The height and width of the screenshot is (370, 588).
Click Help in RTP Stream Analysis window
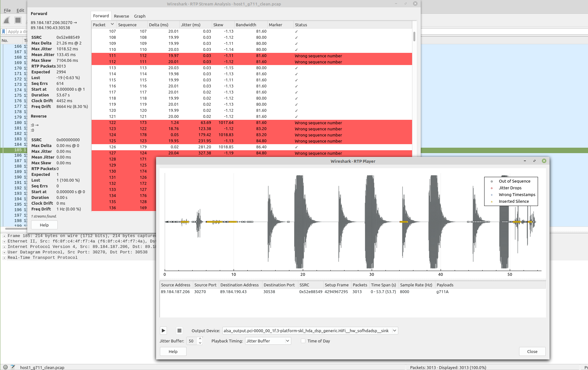tap(44, 225)
